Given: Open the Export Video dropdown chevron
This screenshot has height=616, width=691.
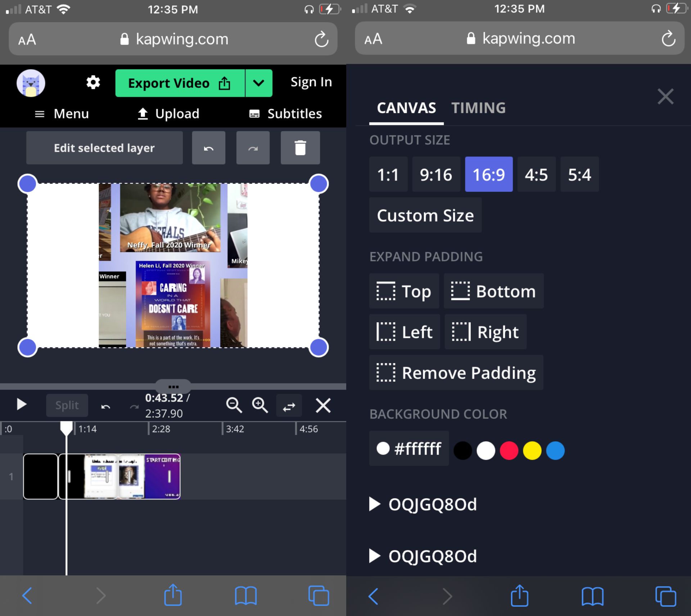Looking at the screenshot, I should (x=258, y=83).
